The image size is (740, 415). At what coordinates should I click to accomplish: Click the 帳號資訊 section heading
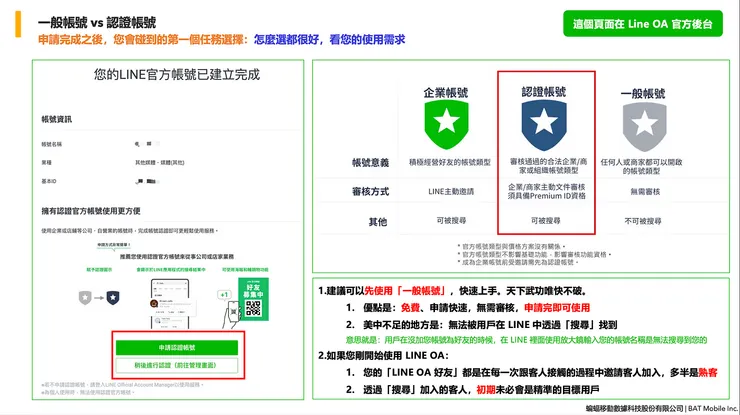[x=57, y=119]
